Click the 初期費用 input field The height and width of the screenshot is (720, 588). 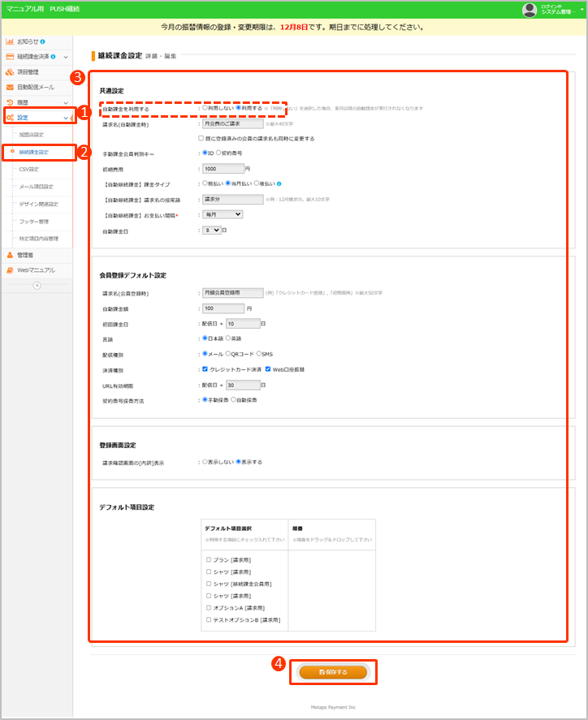coord(222,169)
